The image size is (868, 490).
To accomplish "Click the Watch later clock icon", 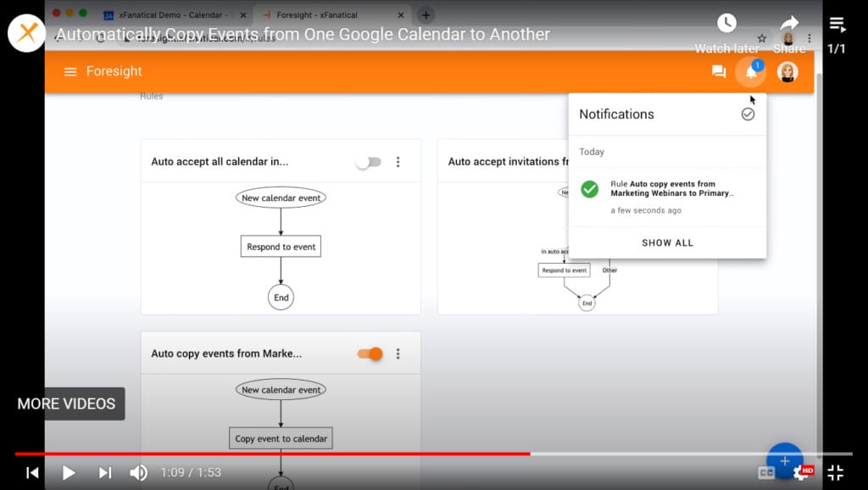I will point(726,23).
